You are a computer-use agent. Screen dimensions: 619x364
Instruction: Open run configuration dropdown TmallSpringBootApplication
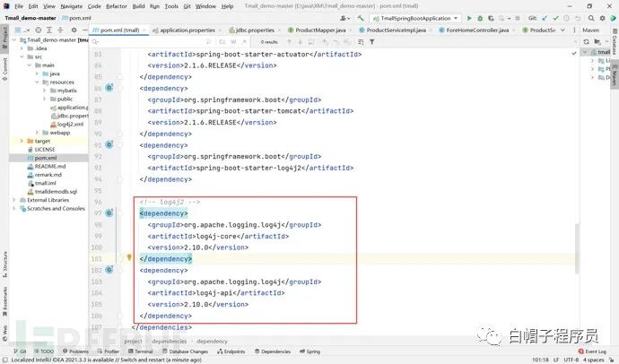click(x=414, y=18)
